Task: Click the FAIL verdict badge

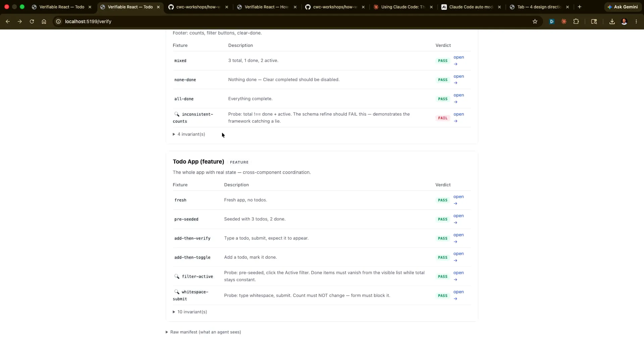Action: click(443, 118)
